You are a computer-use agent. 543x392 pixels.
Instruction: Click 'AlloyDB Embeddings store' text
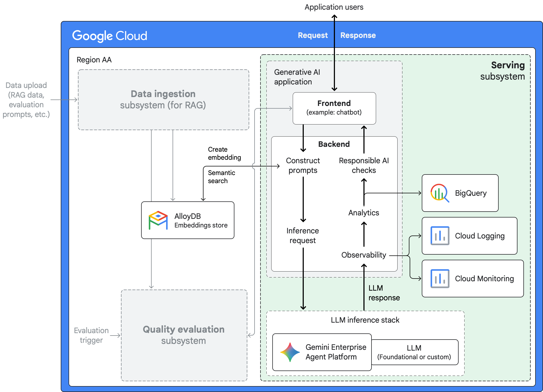(201, 220)
